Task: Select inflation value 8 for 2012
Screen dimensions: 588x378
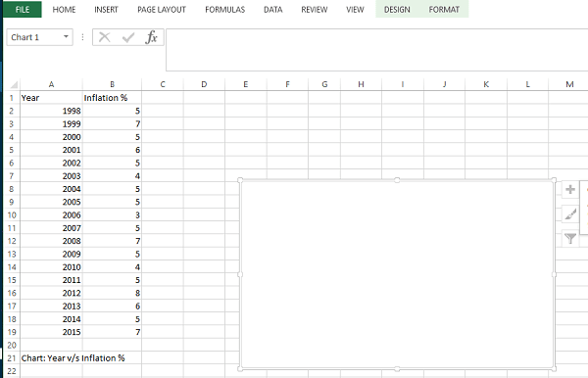Action: [x=112, y=293]
